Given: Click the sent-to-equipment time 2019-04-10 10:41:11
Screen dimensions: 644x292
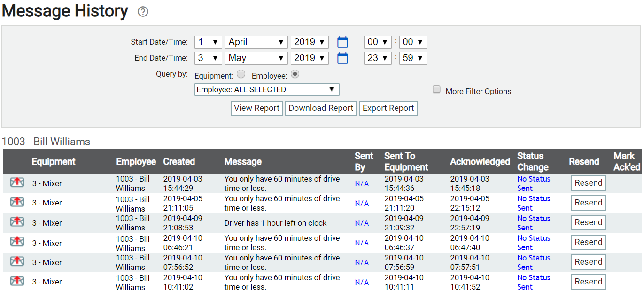Looking at the screenshot, I should pyautogui.click(x=404, y=282).
